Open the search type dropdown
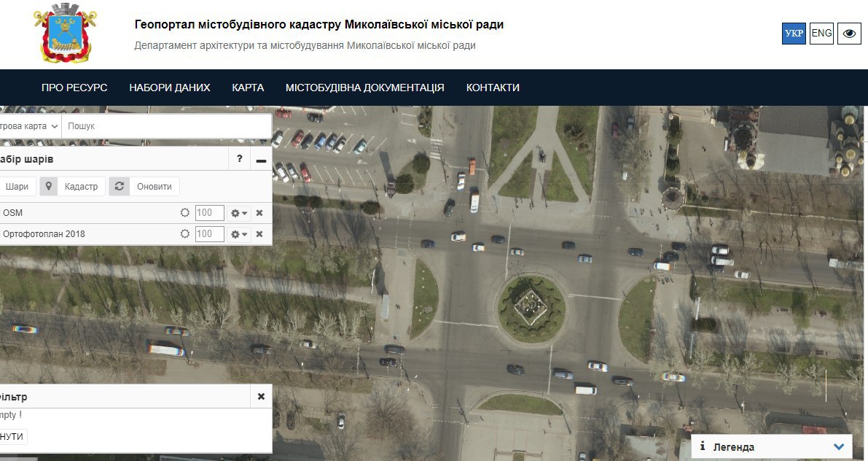 coord(29,126)
